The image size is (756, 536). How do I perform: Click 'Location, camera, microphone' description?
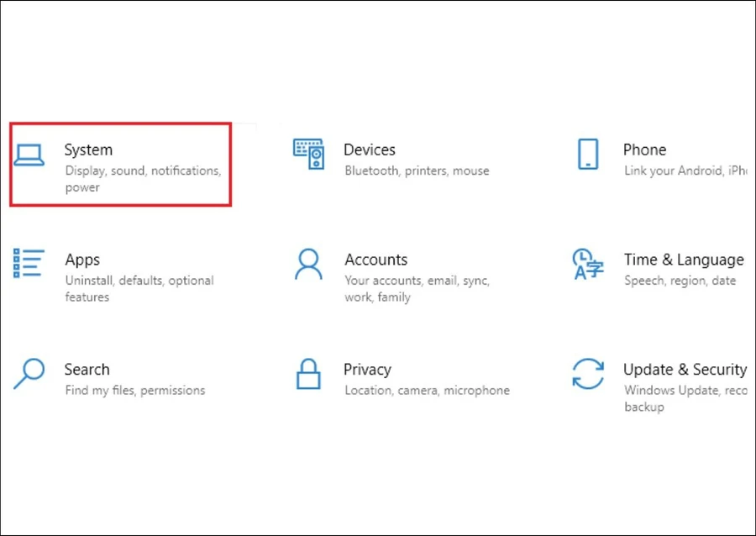(428, 391)
